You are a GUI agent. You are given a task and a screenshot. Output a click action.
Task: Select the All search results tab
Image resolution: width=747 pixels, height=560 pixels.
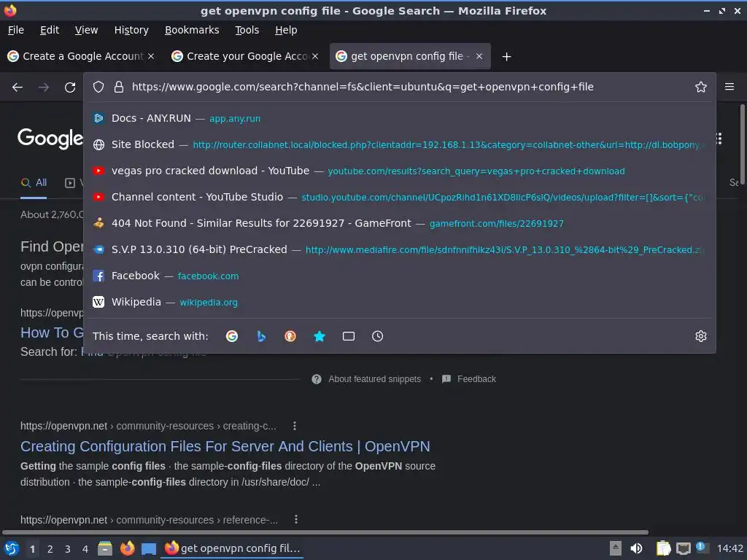34,183
